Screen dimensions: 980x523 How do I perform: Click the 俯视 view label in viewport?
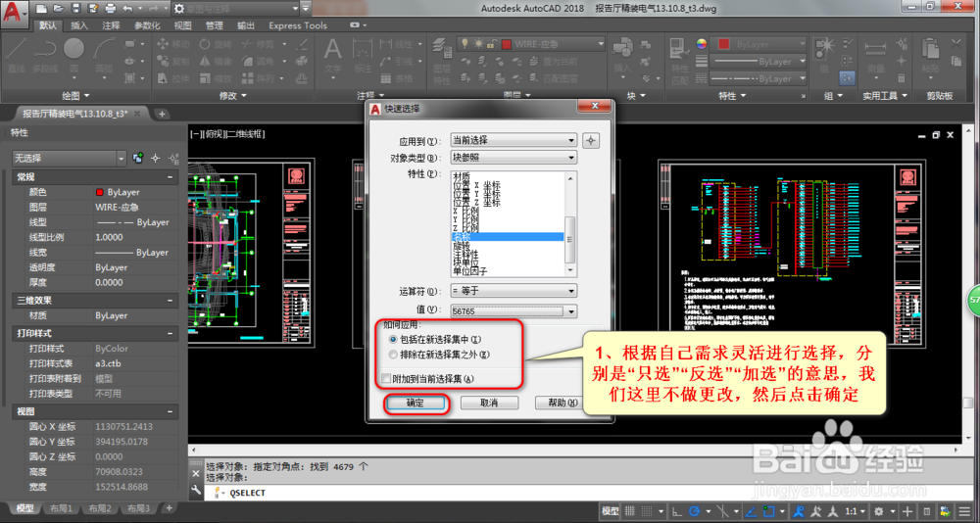(x=215, y=134)
